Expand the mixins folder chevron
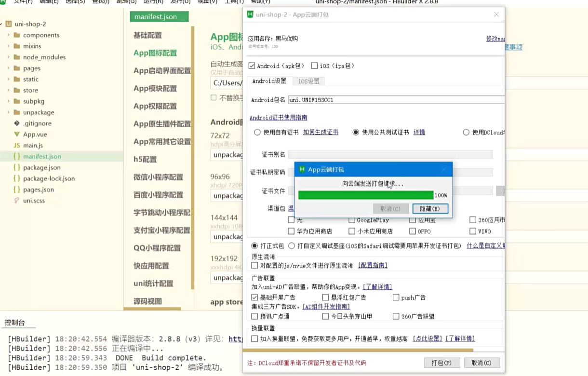Screen dimensions: 588x376 pos(8,46)
